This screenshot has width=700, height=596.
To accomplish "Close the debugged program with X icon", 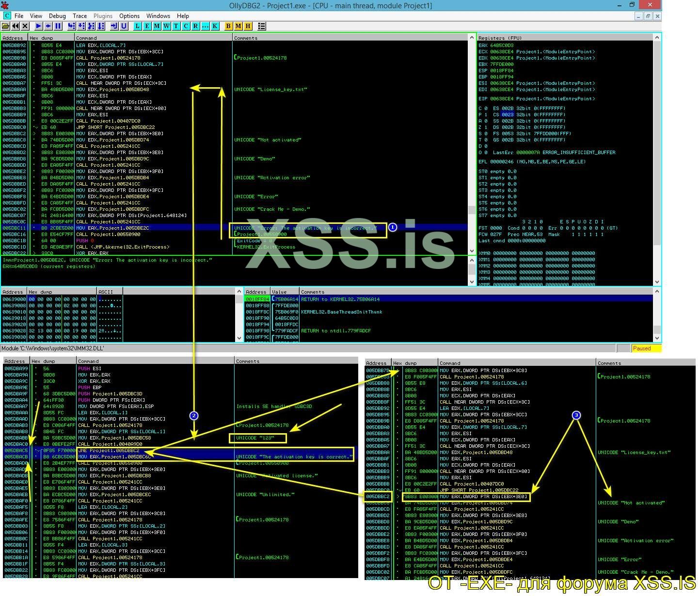I will [x=25, y=26].
